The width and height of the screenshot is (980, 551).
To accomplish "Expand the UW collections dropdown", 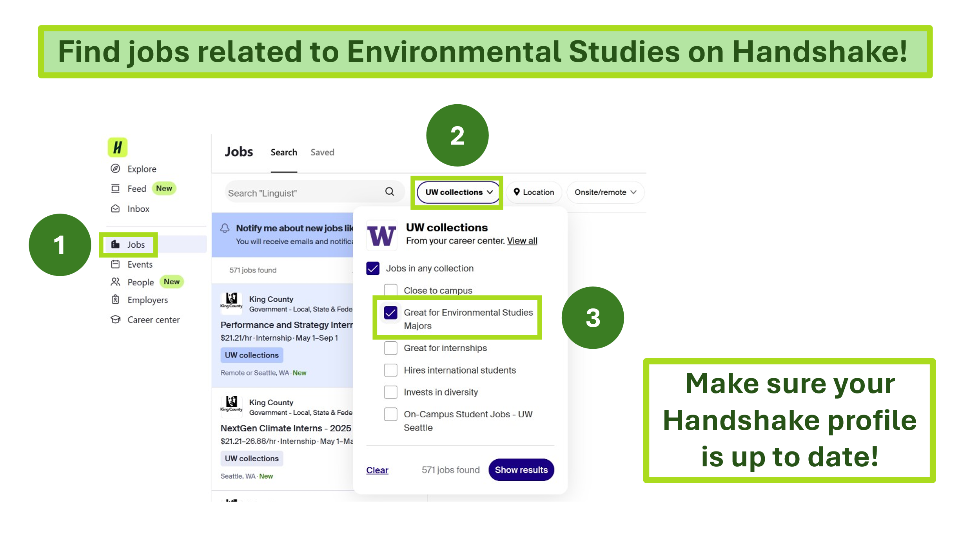I will click(x=458, y=192).
